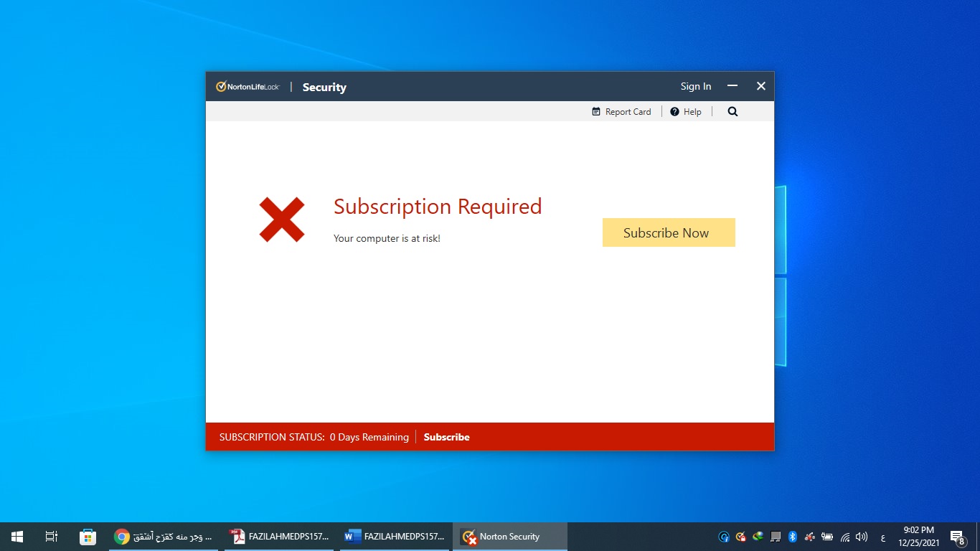Image resolution: width=980 pixels, height=551 pixels.
Task: Click the Norton tray icon with lock
Action: tap(741, 537)
